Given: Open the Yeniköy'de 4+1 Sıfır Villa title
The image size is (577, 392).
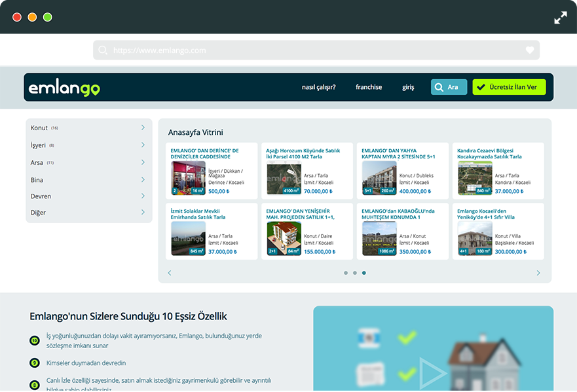Looking at the screenshot, I should (486, 214).
